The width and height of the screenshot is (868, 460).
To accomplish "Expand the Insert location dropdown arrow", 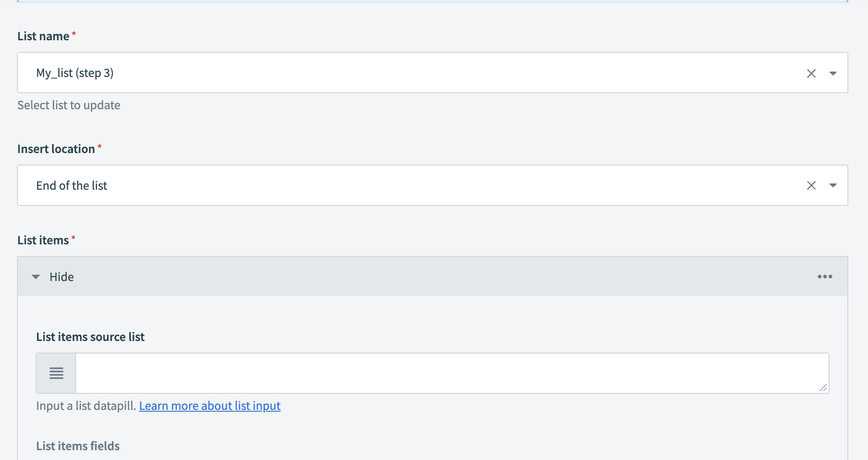I will [x=833, y=185].
